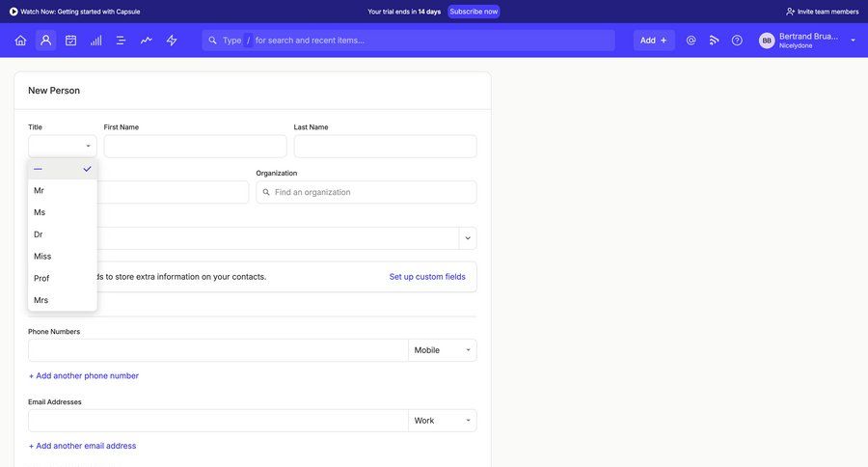Screen dimensions: 868x467
Task: Click Set up custom fields link
Action: [x=427, y=277]
